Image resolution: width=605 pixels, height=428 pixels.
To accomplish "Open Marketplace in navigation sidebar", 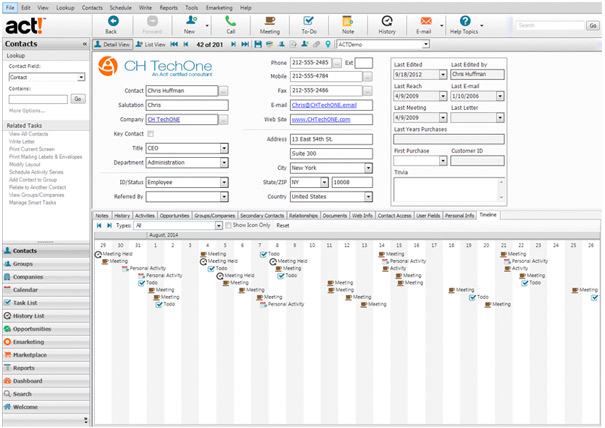I will (x=46, y=355).
